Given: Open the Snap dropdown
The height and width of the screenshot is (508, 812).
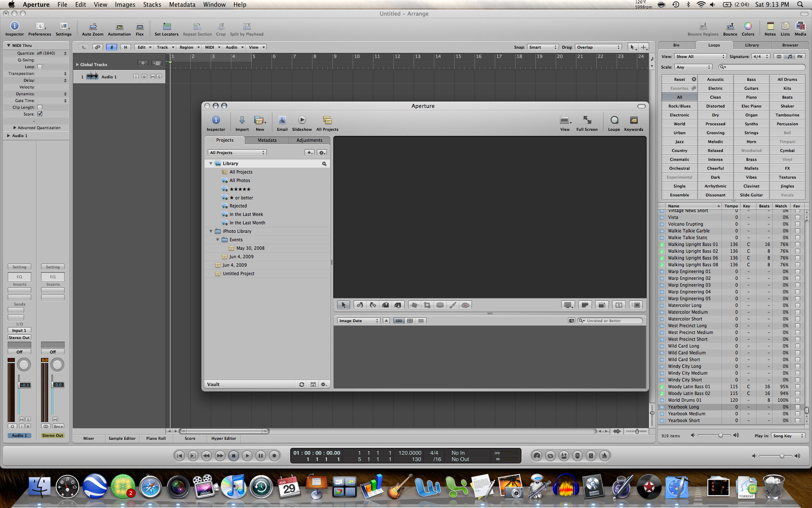Looking at the screenshot, I should [x=543, y=47].
